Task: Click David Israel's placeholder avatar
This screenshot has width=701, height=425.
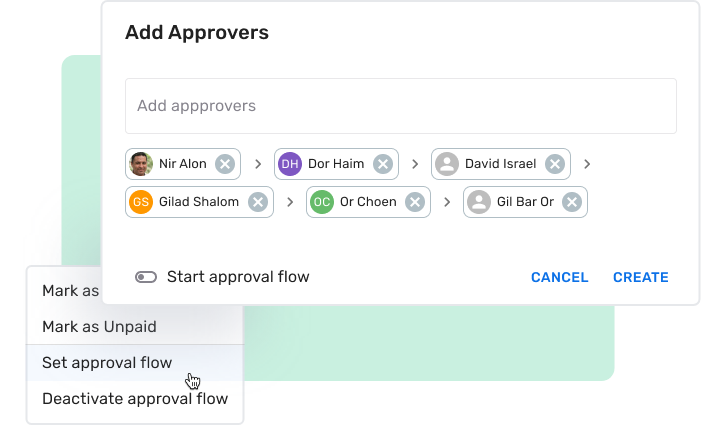Action: [447, 164]
